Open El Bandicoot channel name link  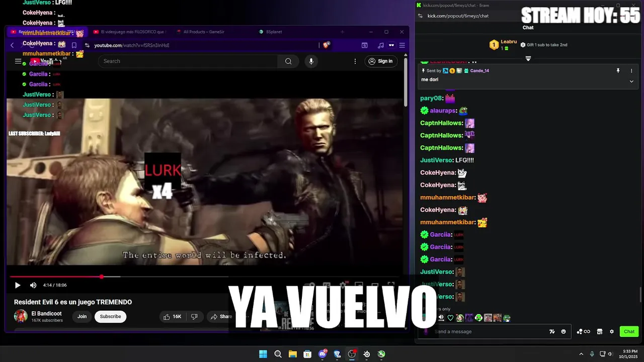click(x=46, y=314)
